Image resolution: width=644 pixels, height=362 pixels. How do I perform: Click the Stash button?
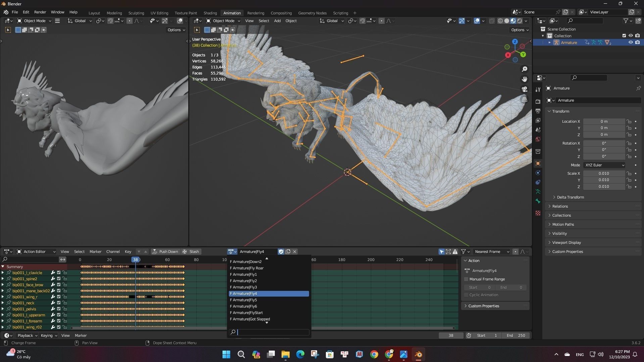[191, 252]
